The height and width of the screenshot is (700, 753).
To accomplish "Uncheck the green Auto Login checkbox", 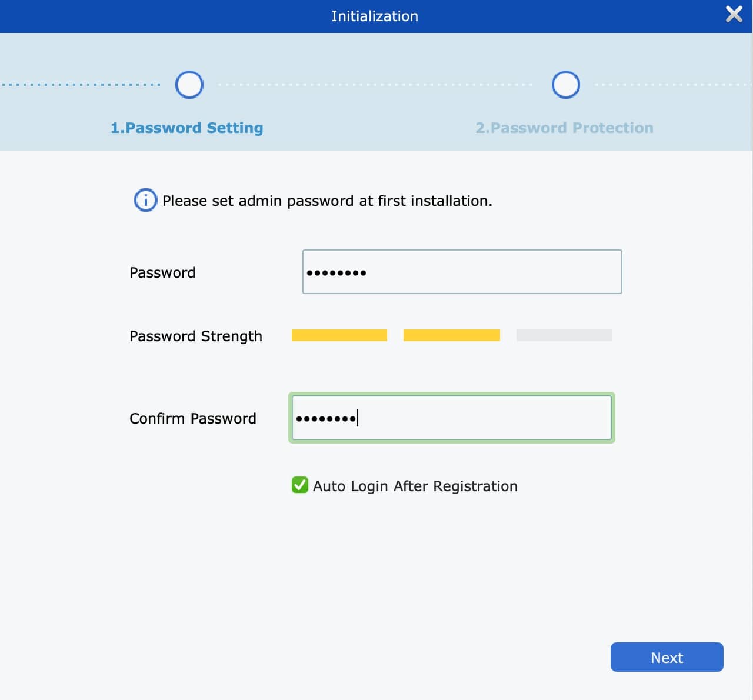I will [300, 485].
